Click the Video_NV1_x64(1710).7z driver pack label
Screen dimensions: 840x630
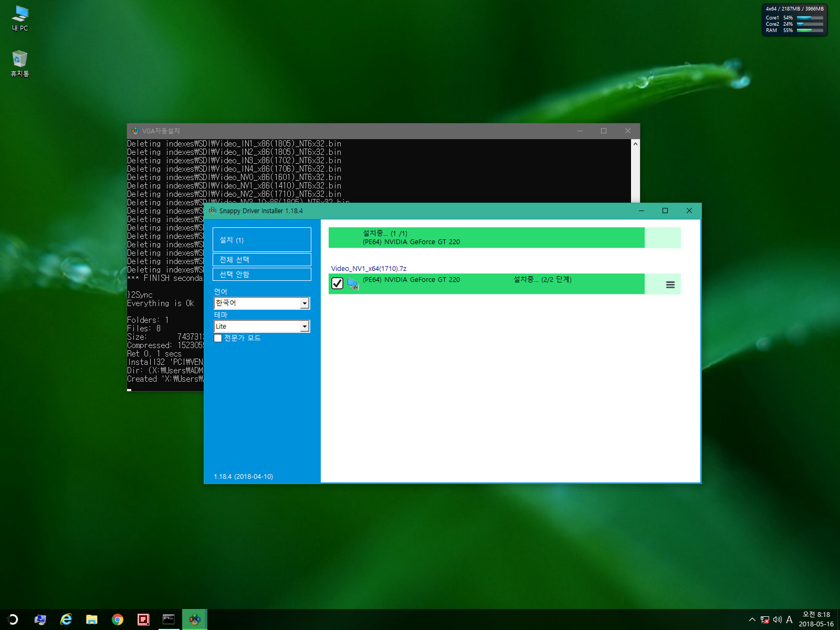(369, 268)
